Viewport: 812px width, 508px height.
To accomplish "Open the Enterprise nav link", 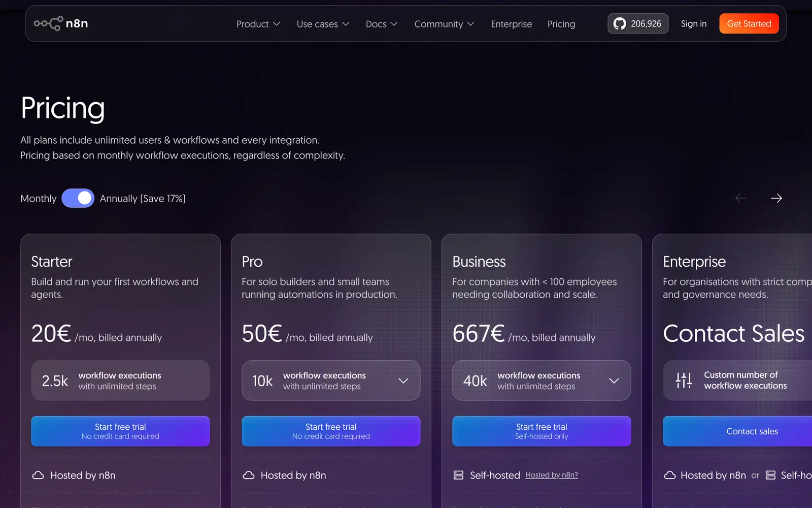I will 512,24.
